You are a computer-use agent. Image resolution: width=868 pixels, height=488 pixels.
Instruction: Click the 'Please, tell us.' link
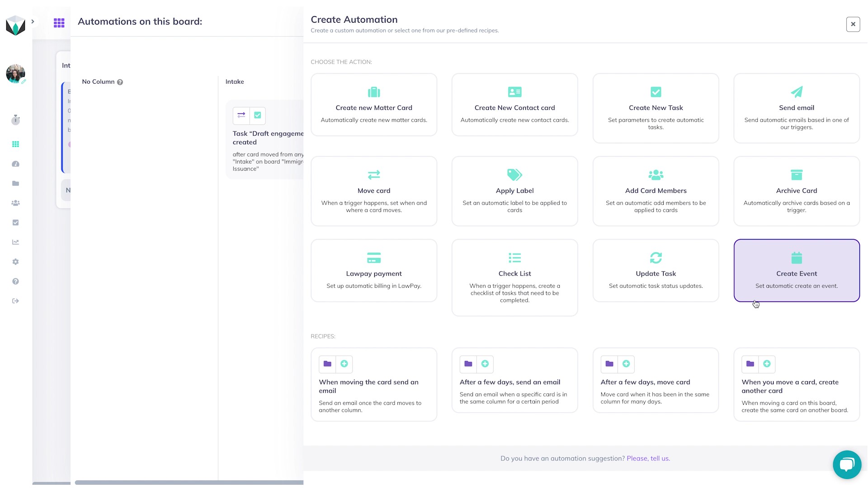648,458
